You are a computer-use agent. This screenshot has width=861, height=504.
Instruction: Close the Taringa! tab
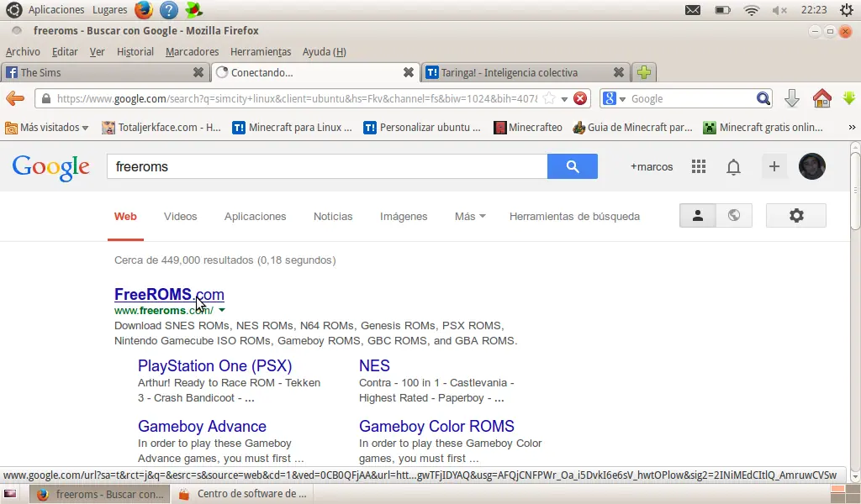click(x=619, y=72)
